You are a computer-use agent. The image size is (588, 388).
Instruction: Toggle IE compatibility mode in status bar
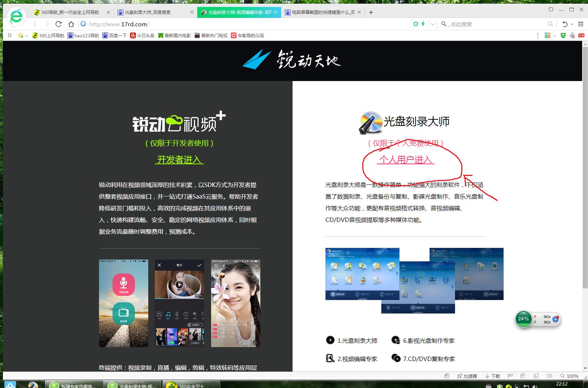tap(522, 376)
